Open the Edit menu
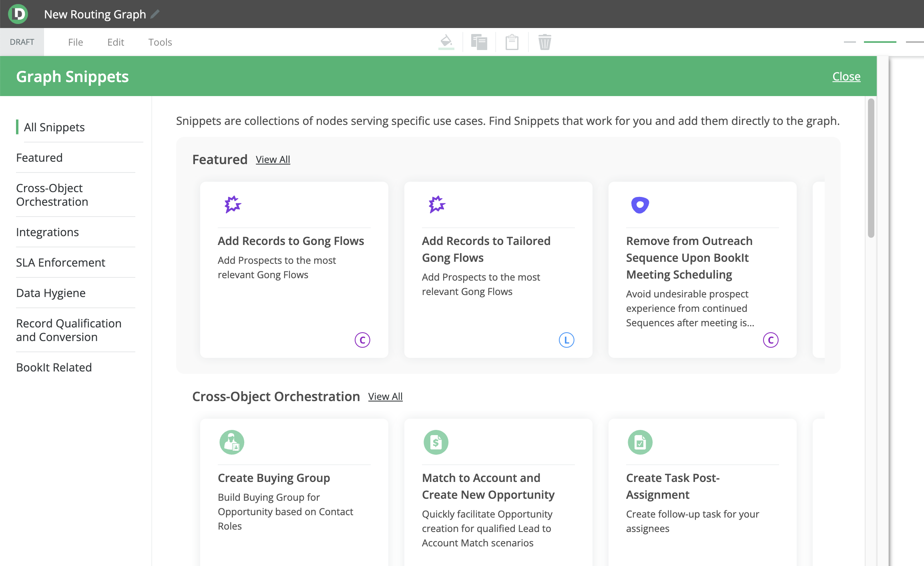Image resolution: width=924 pixels, height=566 pixels. [115, 42]
